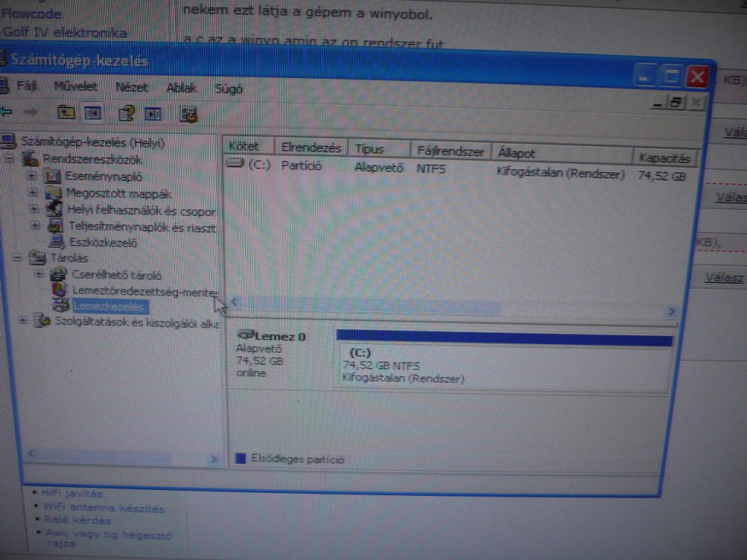The height and width of the screenshot is (560, 747).
Task: Open Lemeztöredezettség-mentesítő tree item
Action: (x=145, y=291)
